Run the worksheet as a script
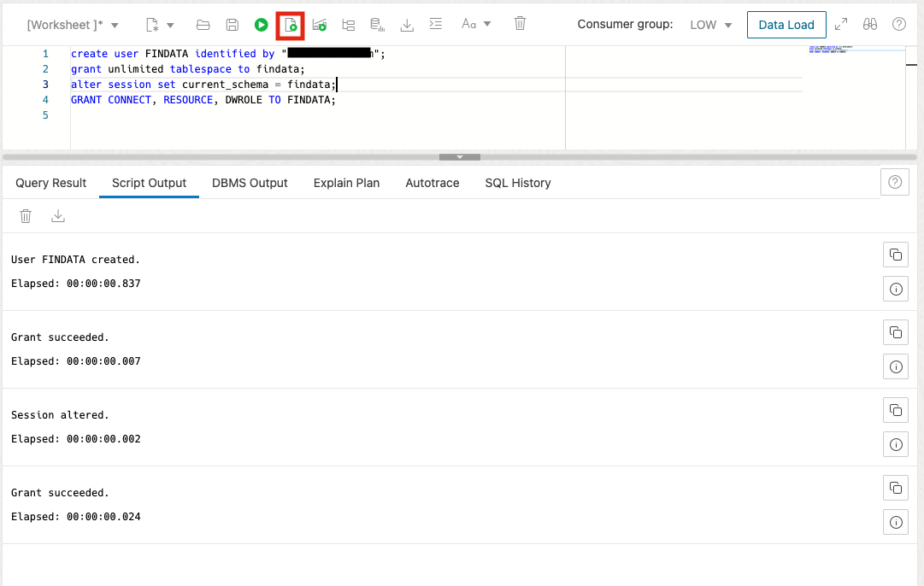 point(291,26)
